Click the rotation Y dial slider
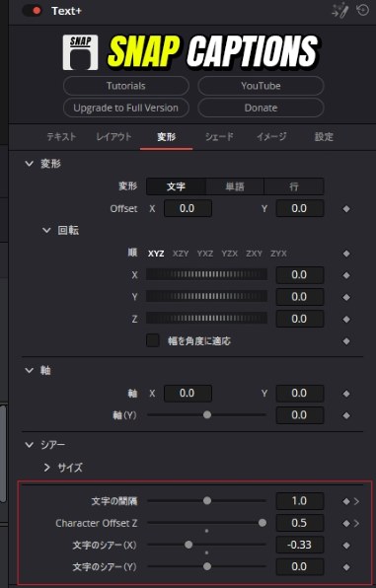Viewport: 376px width, 588px height. tap(207, 297)
